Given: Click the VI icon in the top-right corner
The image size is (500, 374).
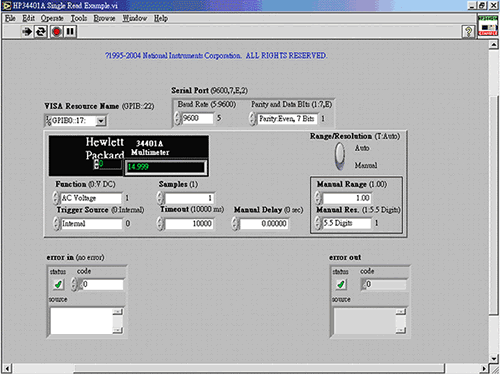Looking at the screenshot, I should point(488,25).
